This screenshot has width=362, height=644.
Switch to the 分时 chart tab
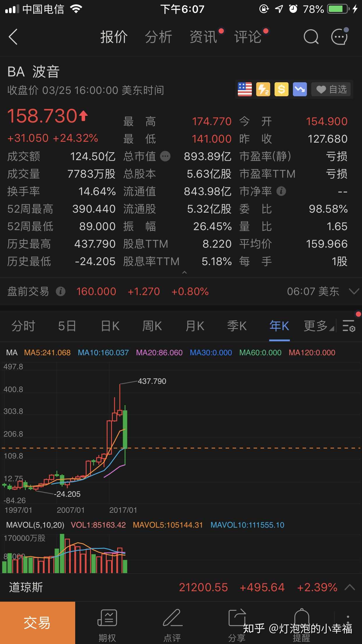coord(23,326)
